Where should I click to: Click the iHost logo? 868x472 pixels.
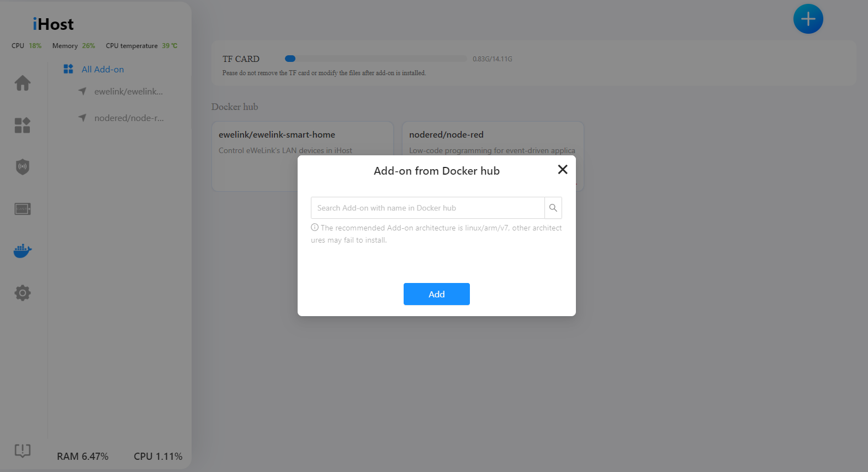[53, 24]
